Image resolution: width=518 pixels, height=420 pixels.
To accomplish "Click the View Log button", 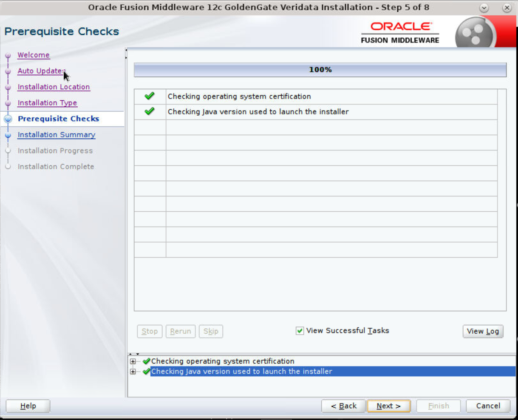I will point(483,331).
